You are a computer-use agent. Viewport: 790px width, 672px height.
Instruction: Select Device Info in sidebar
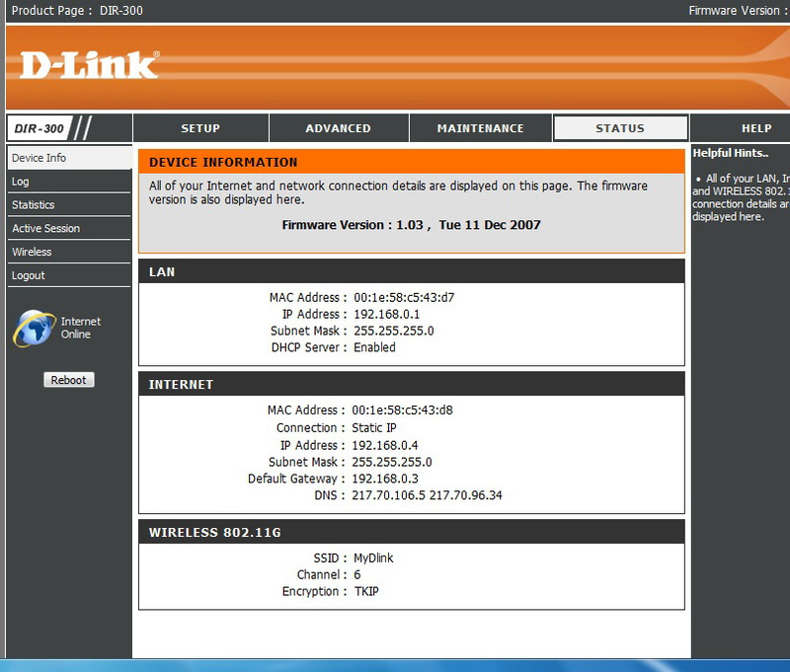(x=69, y=158)
